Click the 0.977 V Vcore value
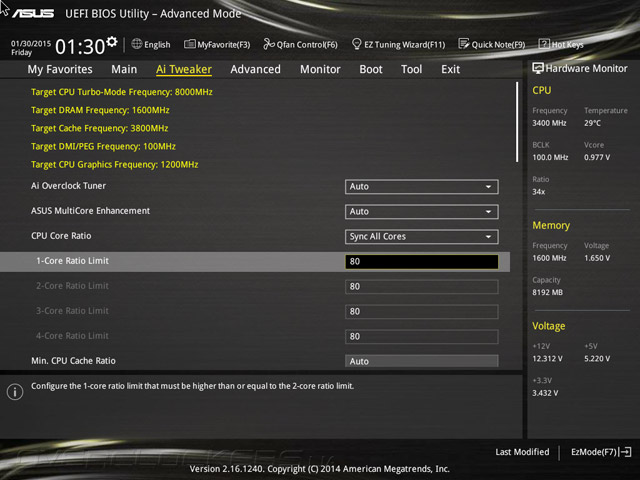 tap(597, 157)
